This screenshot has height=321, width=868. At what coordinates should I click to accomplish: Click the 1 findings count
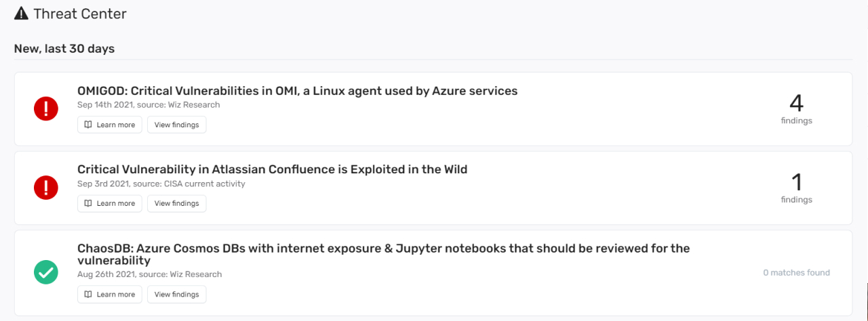(796, 187)
